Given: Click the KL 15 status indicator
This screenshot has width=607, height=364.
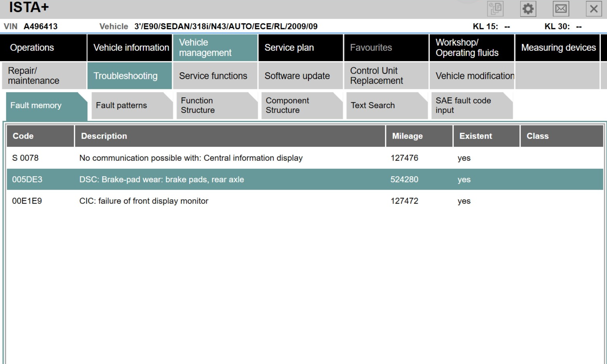Looking at the screenshot, I should pyautogui.click(x=491, y=26).
